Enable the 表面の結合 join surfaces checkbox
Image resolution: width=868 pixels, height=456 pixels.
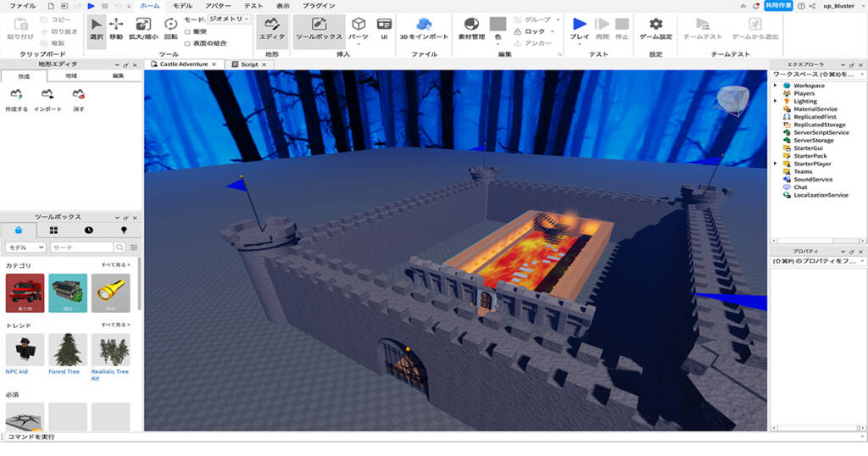click(187, 43)
